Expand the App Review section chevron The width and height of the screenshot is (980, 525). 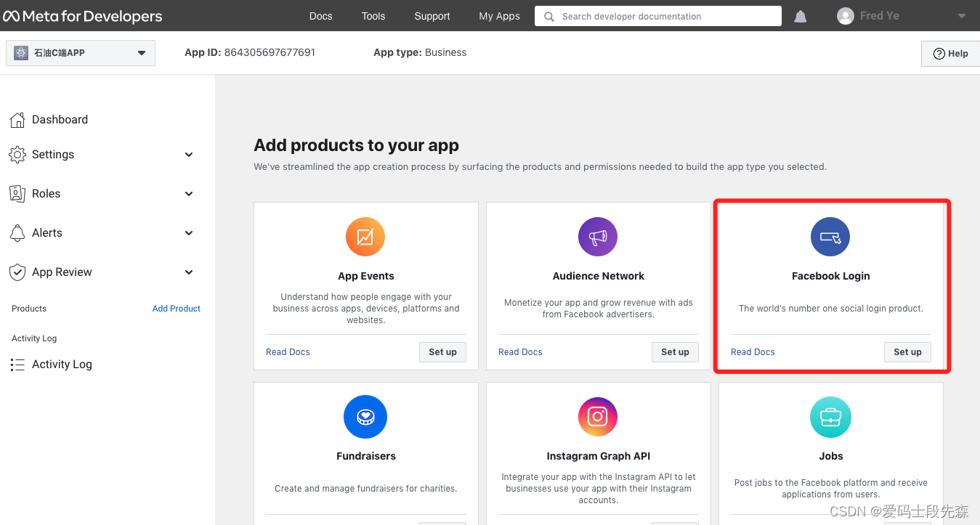click(x=189, y=272)
